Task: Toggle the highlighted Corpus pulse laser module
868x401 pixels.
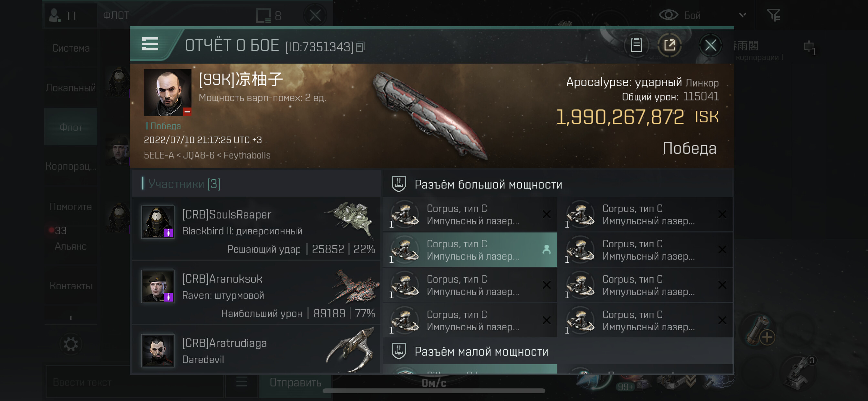Action: pos(470,250)
